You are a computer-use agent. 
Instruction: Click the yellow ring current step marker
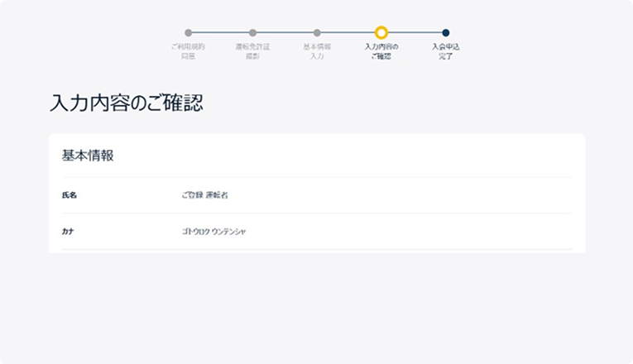click(381, 32)
